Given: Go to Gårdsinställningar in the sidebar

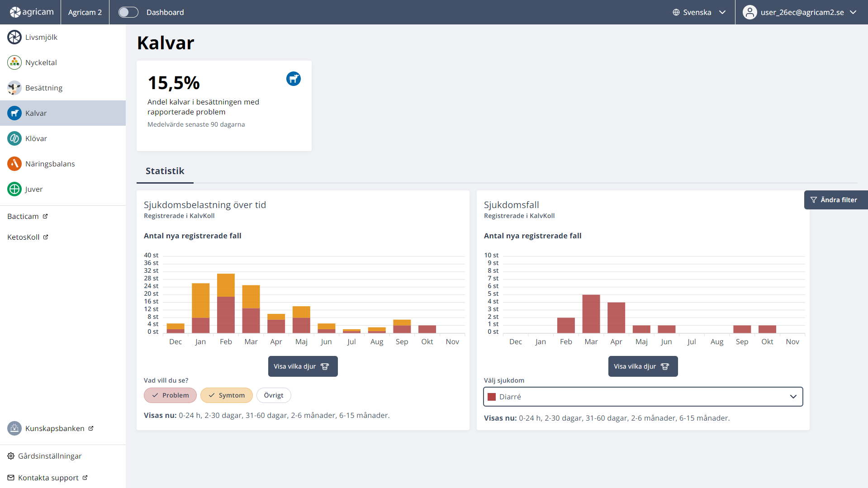Looking at the screenshot, I should [x=50, y=456].
